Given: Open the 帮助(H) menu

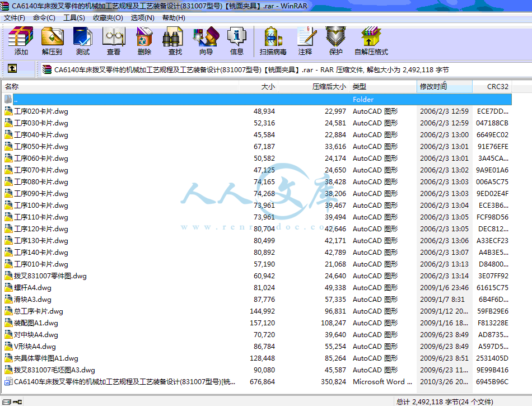Looking at the screenshot, I should tap(174, 17).
